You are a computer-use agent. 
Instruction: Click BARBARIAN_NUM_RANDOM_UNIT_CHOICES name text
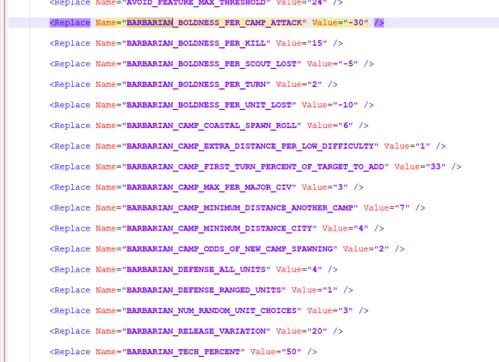tap(212, 311)
